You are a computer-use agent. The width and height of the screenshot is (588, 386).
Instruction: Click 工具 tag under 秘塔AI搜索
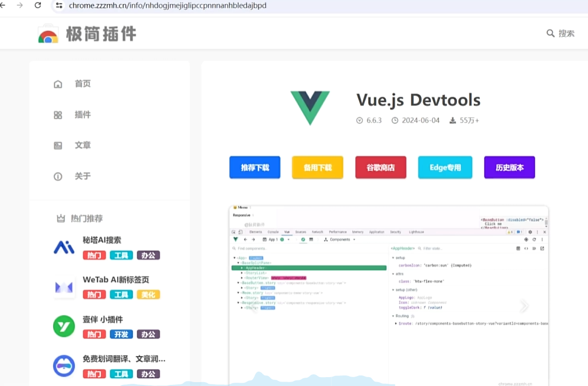[x=121, y=255]
